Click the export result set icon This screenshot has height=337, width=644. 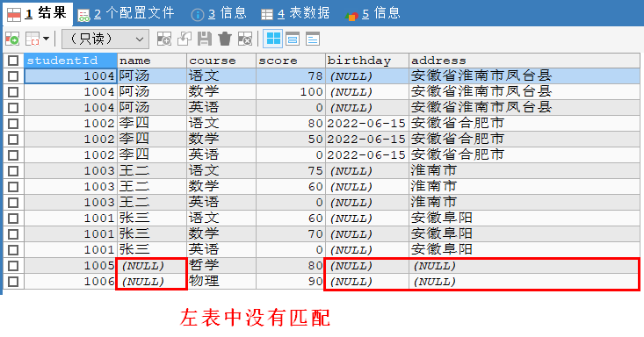tap(12, 39)
